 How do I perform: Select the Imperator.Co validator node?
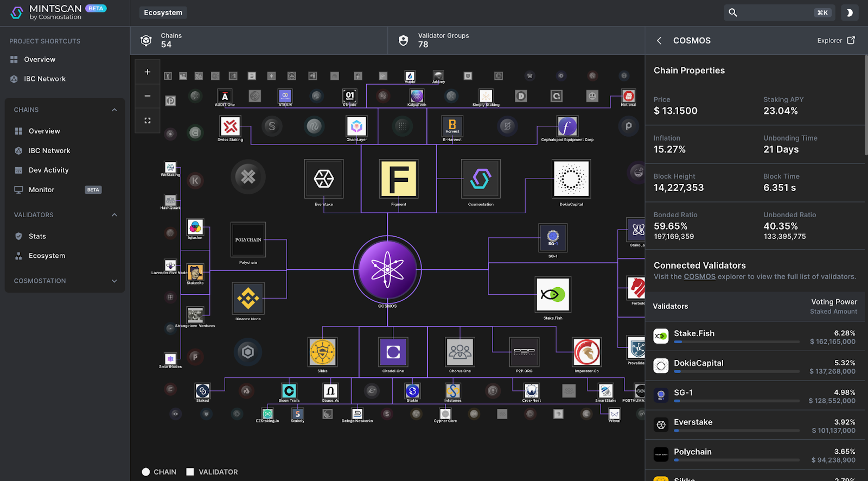tap(586, 352)
